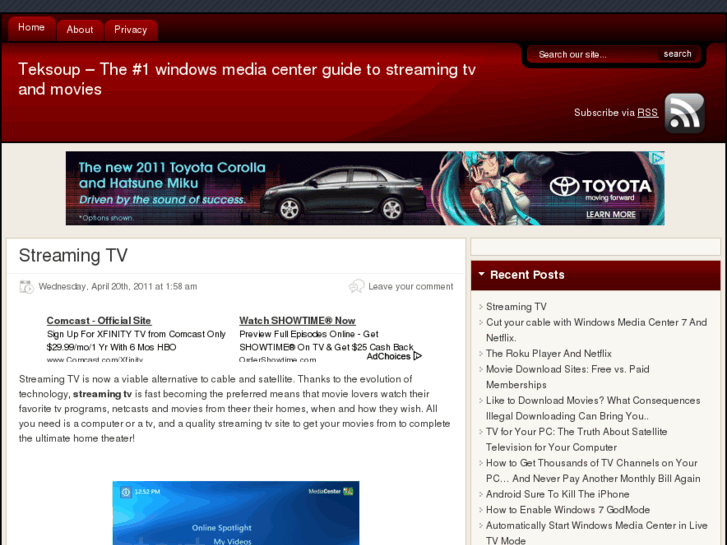Open the Media Center screenshot image
The width and height of the screenshot is (727, 545).
click(x=236, y=513)
